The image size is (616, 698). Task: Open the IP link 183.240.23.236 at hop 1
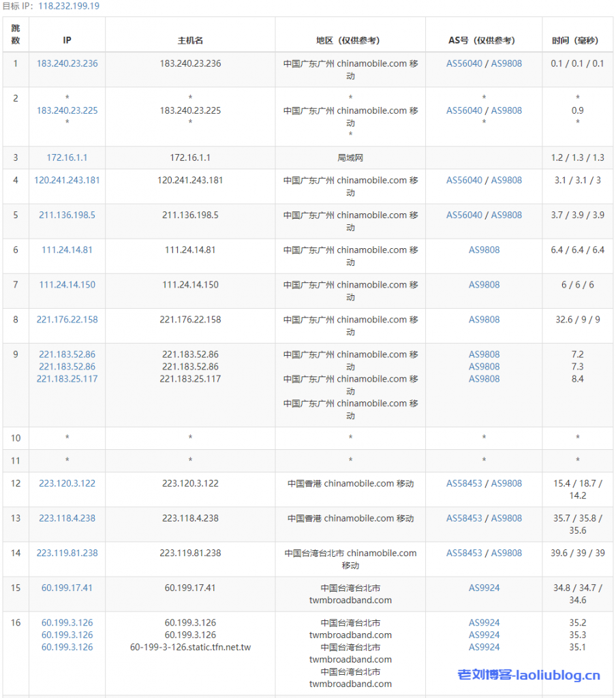[x=67, y=63]
